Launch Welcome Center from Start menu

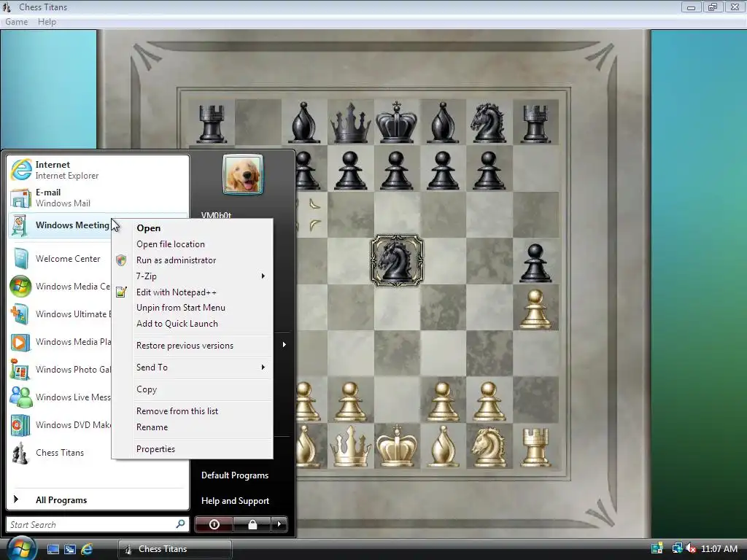coord(60,259)
